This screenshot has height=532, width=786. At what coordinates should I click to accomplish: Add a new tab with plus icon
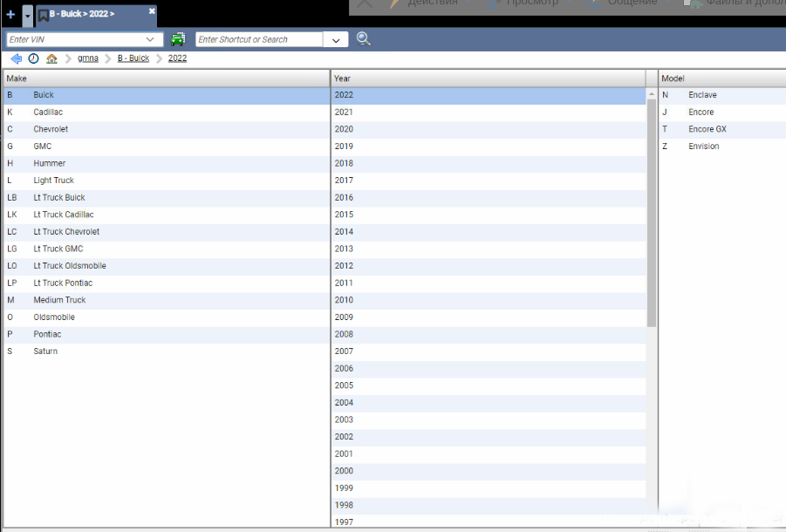click(10, 15)
